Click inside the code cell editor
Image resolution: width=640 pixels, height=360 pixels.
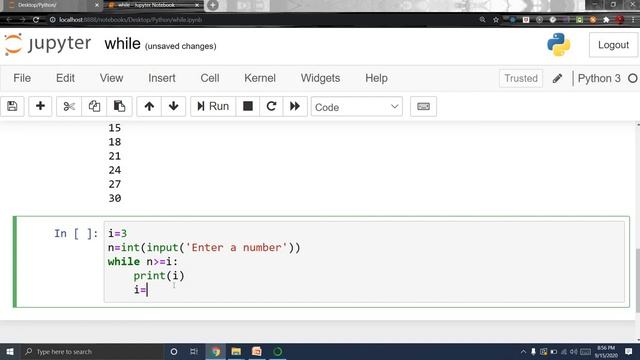point(364,262)
